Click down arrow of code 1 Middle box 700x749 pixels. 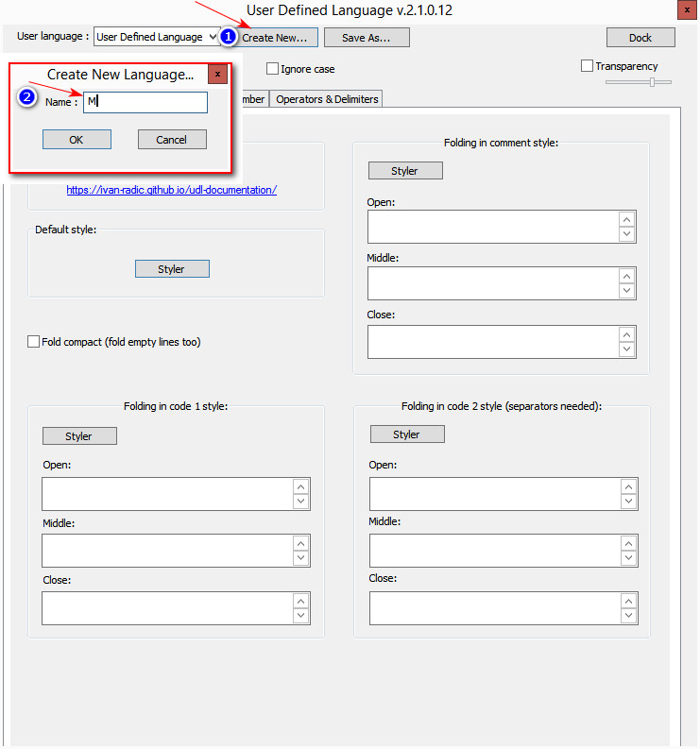pos(300,558)
